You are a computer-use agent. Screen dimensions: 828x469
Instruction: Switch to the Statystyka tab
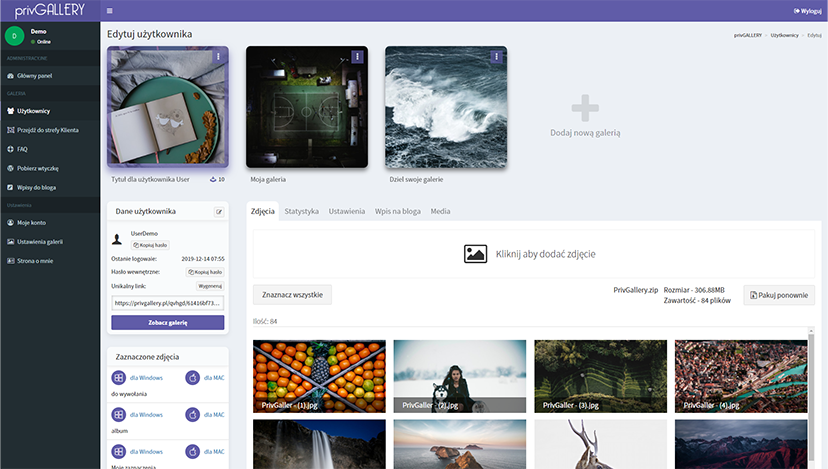point(301,212)
